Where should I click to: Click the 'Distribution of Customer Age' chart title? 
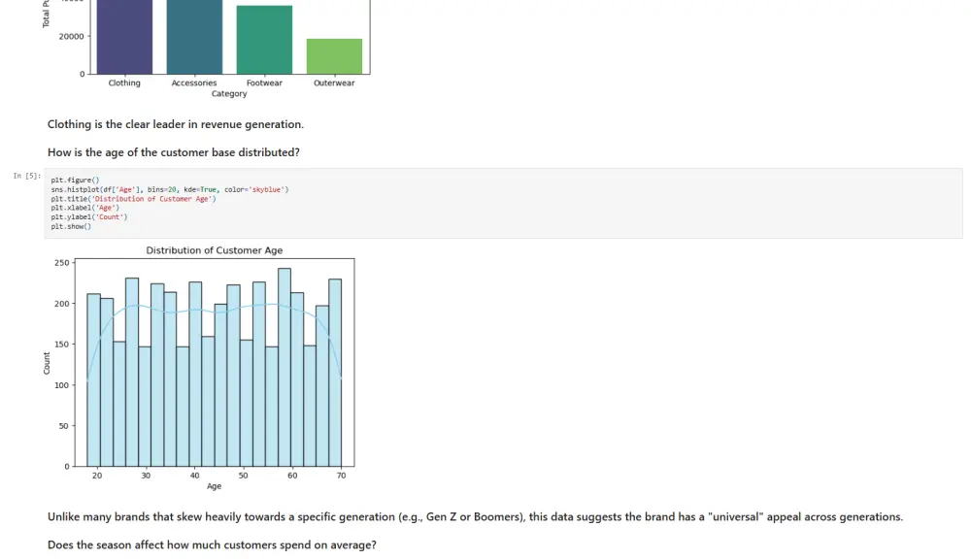(x=215, y=250)
